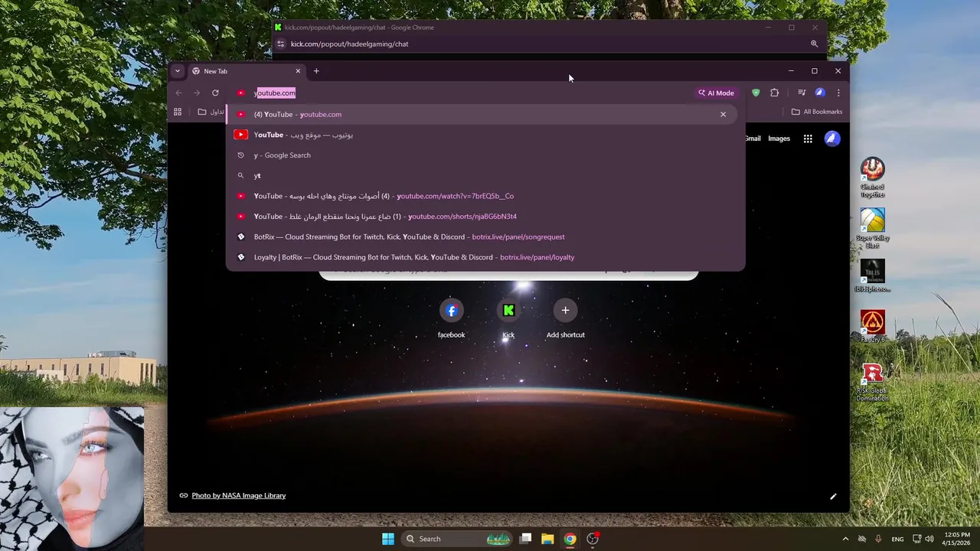Open the Far Cry 6 desktop shortcut
The width and height of the screenshot is (980, 551).
tap(872, 326)
